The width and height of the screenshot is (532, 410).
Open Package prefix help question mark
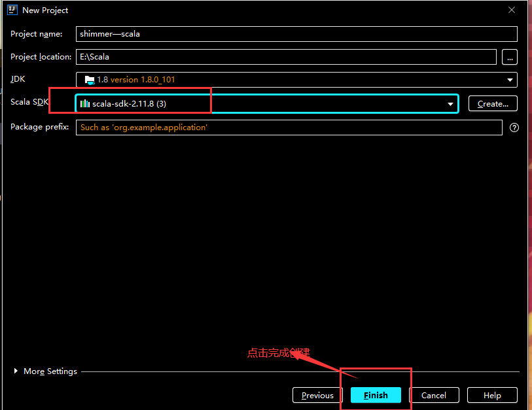tap(514, 128)
